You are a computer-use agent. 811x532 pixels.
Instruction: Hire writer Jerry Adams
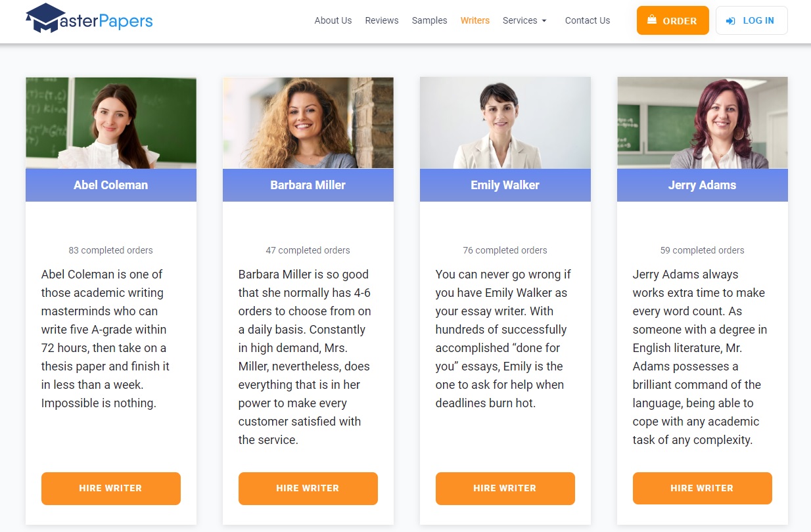[x=703, y=489]
